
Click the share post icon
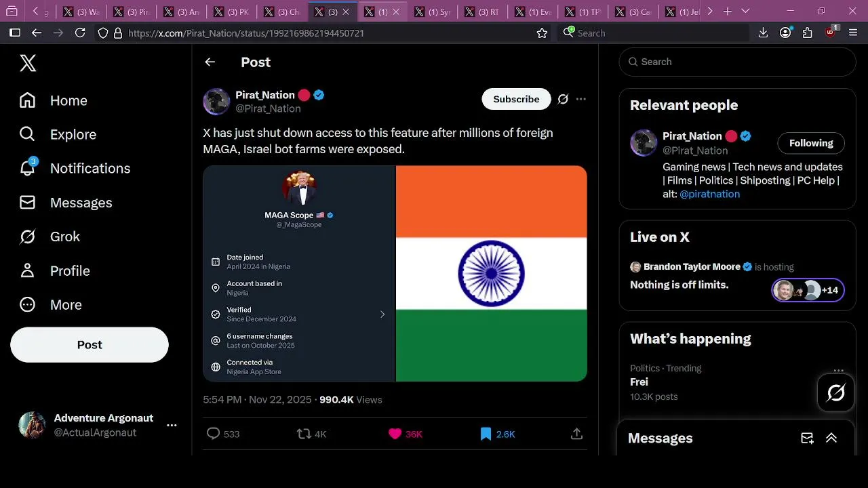pyautogui.click(x=577, y=434)
